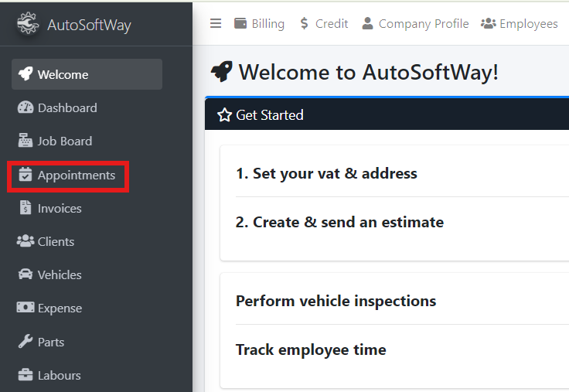Click the Expense banknote icon

tap(26, 308)
